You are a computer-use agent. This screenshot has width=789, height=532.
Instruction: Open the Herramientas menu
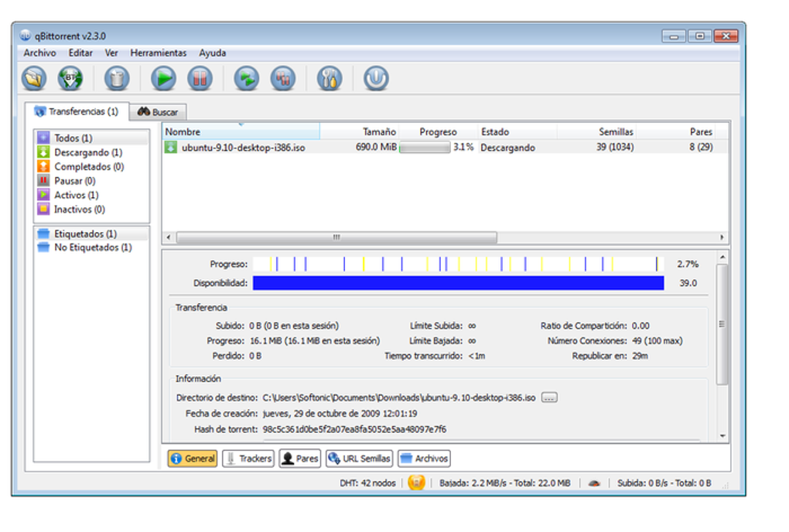pyautogui.click(x=158, y=53)
